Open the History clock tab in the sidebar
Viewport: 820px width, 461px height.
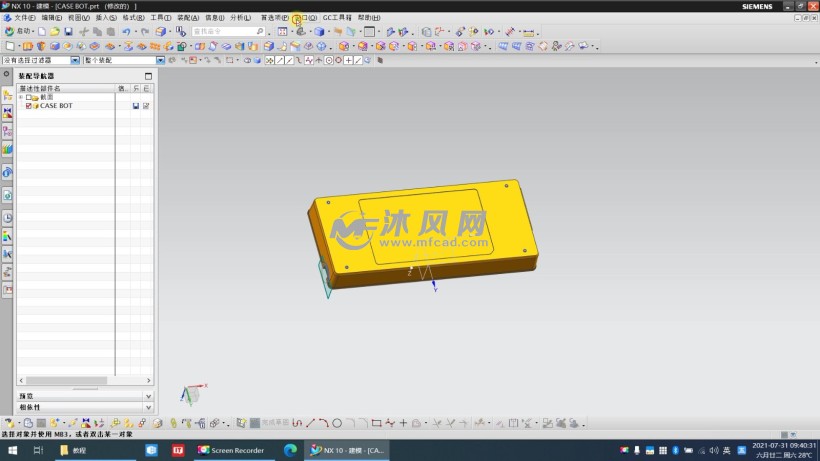pos(7,218)
